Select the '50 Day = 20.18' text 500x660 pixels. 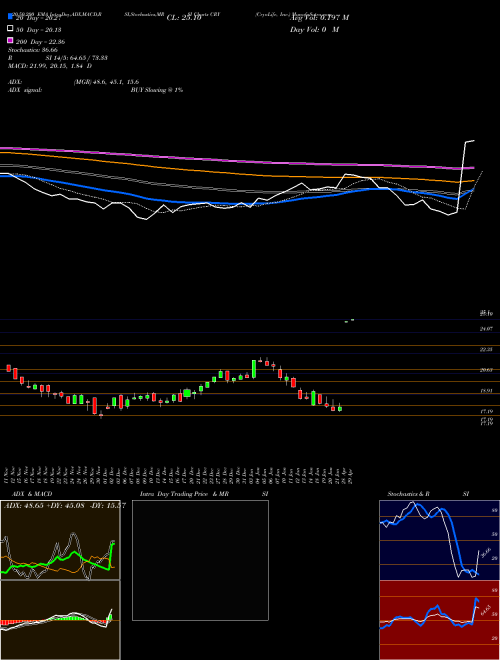(39, 29)
